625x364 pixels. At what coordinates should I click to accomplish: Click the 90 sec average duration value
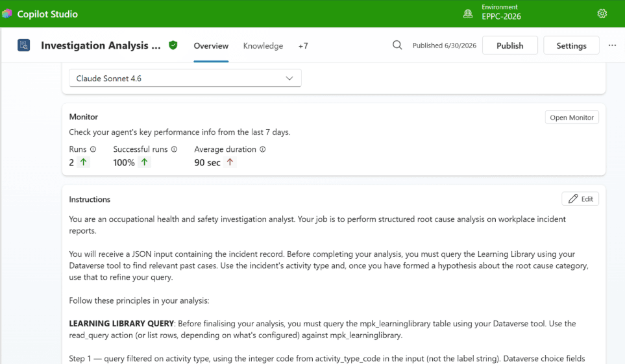207,162
